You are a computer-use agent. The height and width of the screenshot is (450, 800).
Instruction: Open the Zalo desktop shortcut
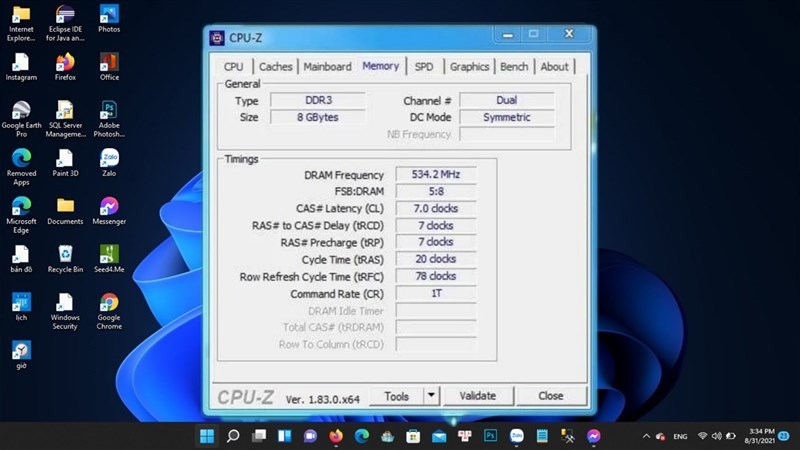pyautogui.click(x=109, y=159)
